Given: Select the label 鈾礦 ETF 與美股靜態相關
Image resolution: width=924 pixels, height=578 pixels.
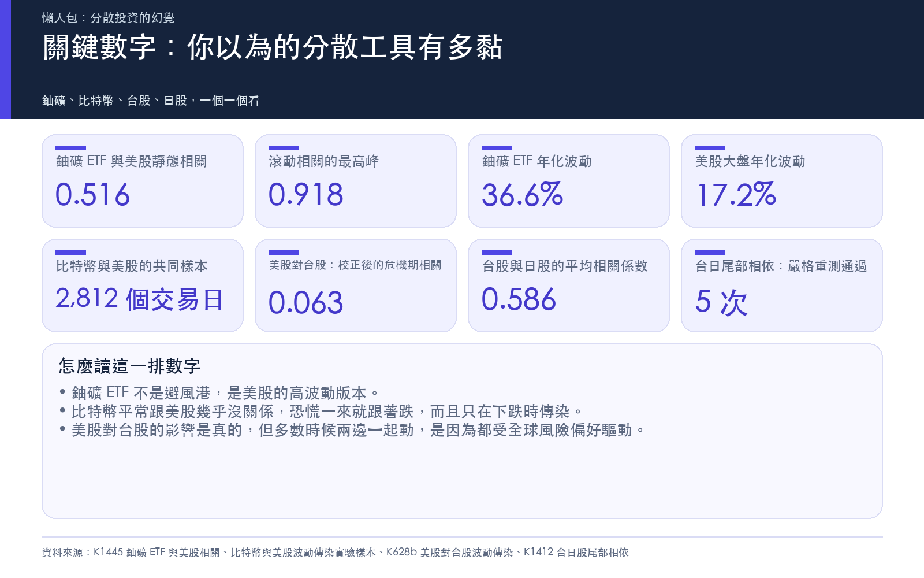Looking at the screenshot, I should [x=131, y=161].
